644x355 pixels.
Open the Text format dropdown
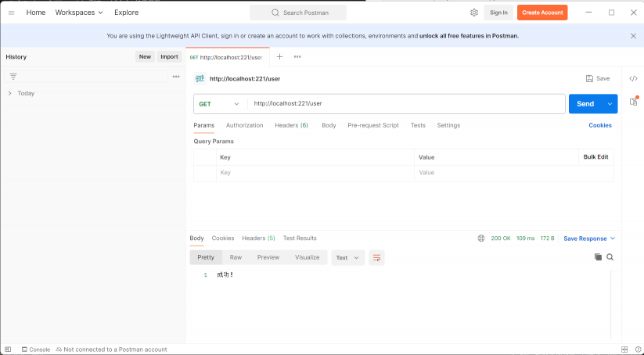[347, 257]
